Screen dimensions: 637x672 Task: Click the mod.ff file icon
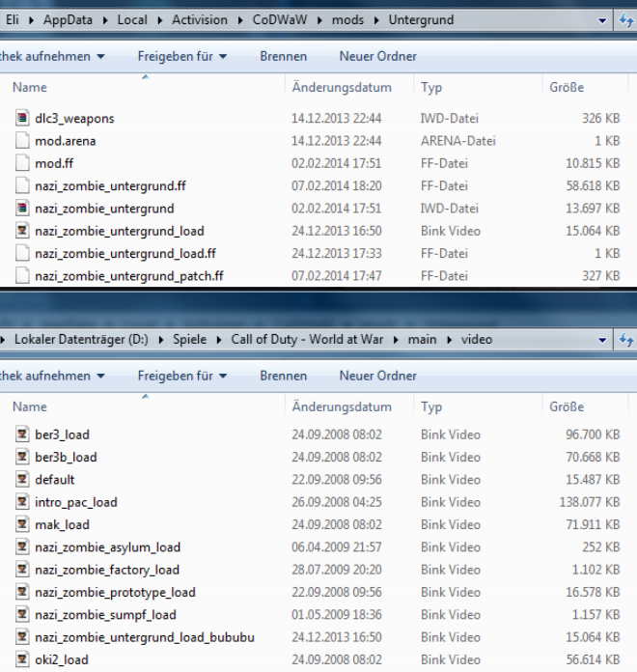(22, 163)
